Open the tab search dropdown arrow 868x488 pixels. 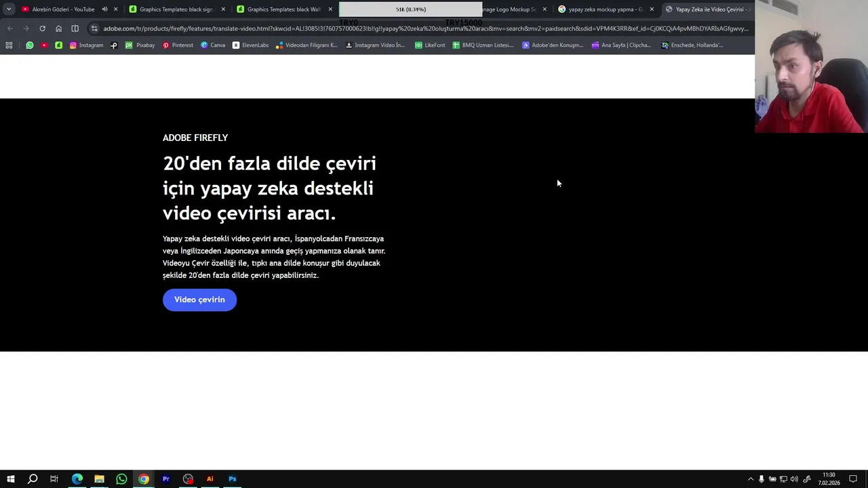click(x=9, y=9)
